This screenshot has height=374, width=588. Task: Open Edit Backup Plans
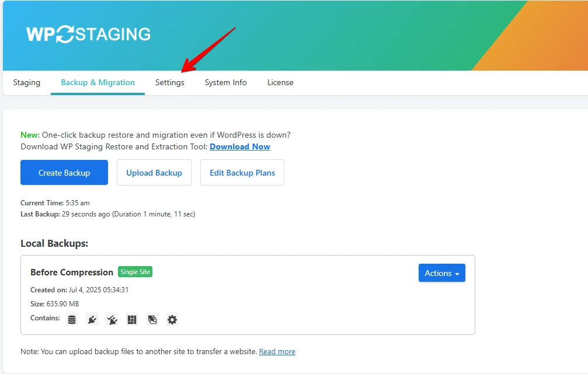242,172
